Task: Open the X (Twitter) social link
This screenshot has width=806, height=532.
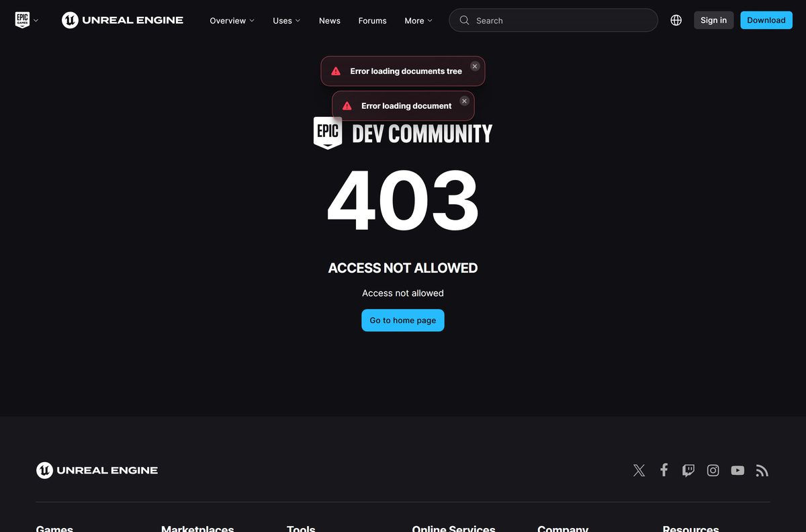Action: [639, 470]
